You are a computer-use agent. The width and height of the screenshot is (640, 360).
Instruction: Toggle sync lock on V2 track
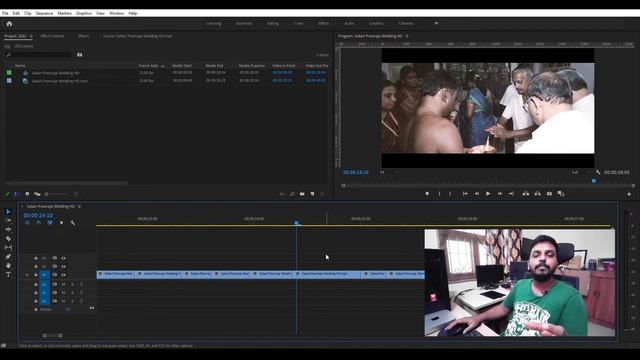pyautogui.click(x=54, y=267)
